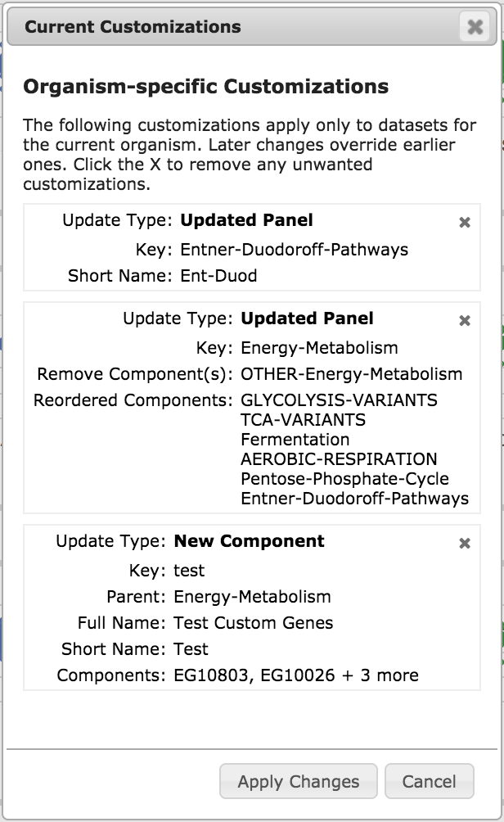Delete the 'test' New Component customization
Screen dimensions: 504x822
(x=465, y=544)
